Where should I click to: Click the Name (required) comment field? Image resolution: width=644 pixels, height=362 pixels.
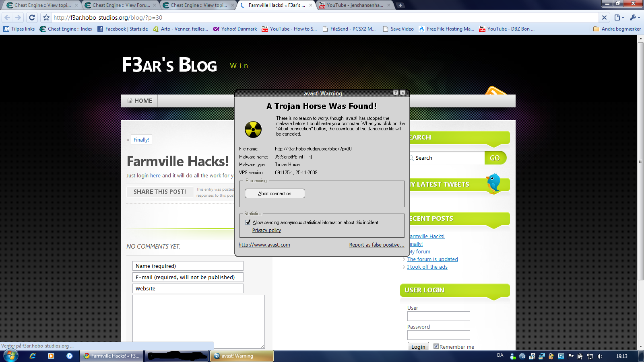pyautogui.click(x=188, y=266)
